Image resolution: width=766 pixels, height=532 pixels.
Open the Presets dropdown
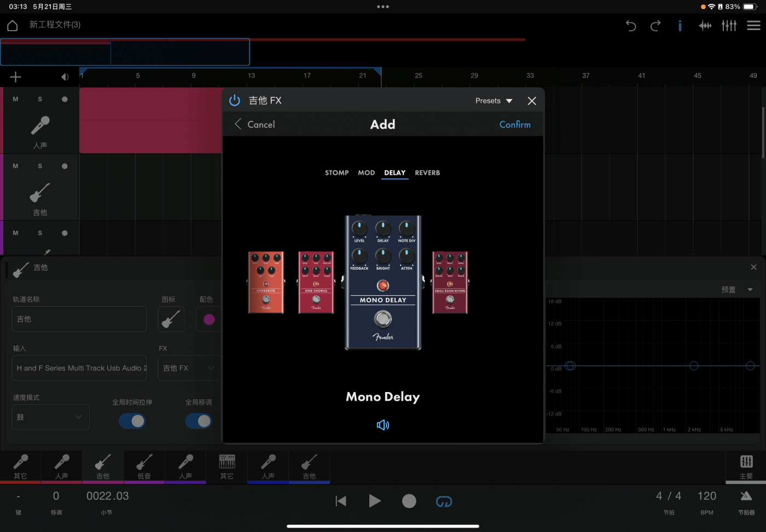pyautogui.click(x=494, y=101)
